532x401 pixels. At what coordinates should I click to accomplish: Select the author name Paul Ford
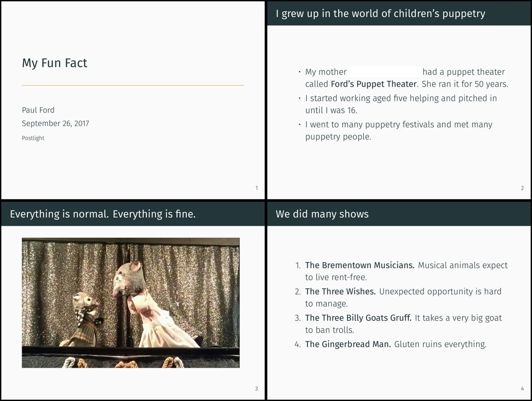38,110
